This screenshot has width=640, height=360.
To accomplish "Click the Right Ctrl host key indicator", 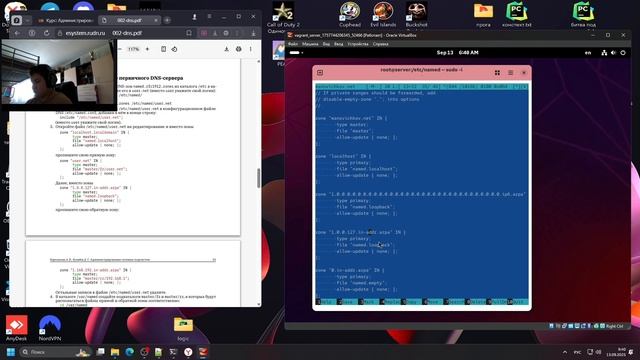I will (x=615, y=326).
